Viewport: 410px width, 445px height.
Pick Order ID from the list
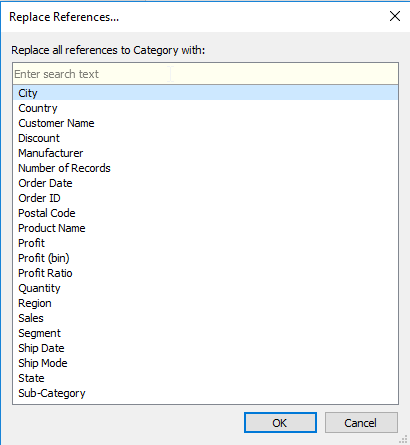(205, 198)
